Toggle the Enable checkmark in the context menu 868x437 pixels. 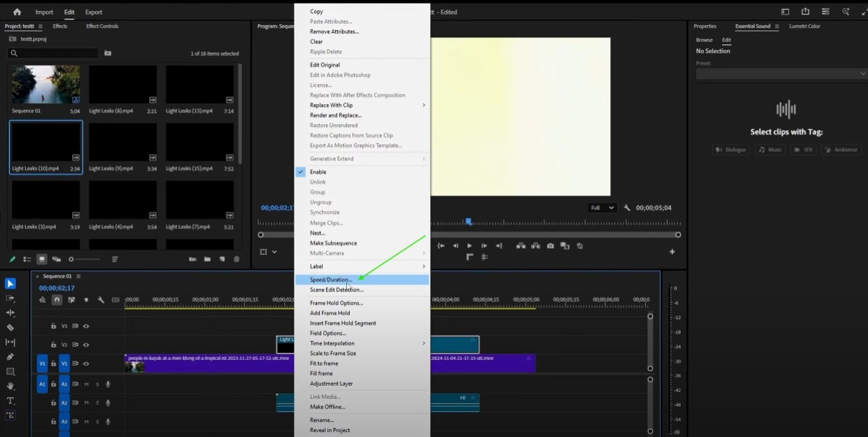point(301,172)
